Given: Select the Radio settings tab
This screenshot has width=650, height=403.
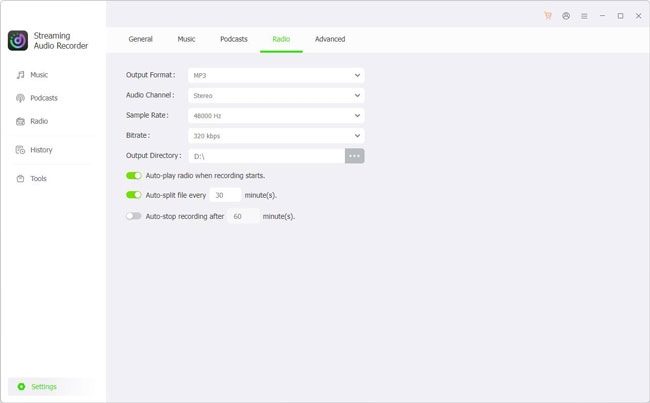Looking at the screenshot, I should pos(281,39).
